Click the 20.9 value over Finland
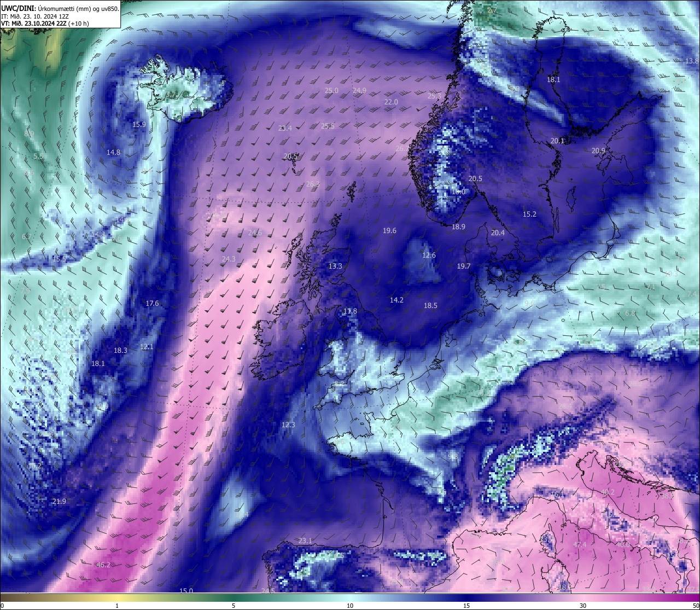This screenshot has width=700, height=610. coord(598,150)
